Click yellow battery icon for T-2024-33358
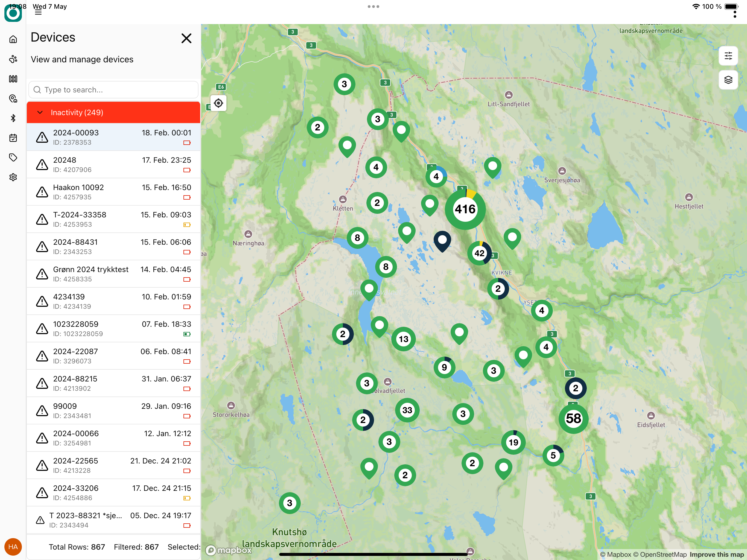This screenshot has height=560, width=747. [187, 225]
